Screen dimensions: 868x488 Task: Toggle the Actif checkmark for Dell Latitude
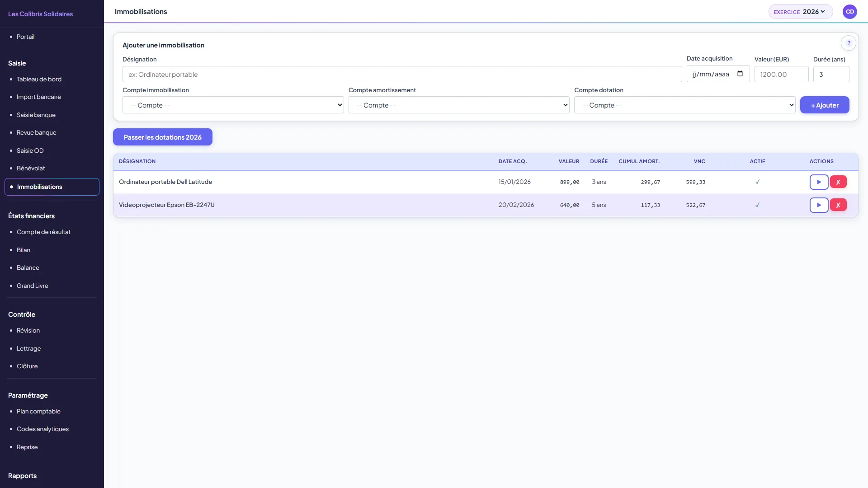coord(757,182)
